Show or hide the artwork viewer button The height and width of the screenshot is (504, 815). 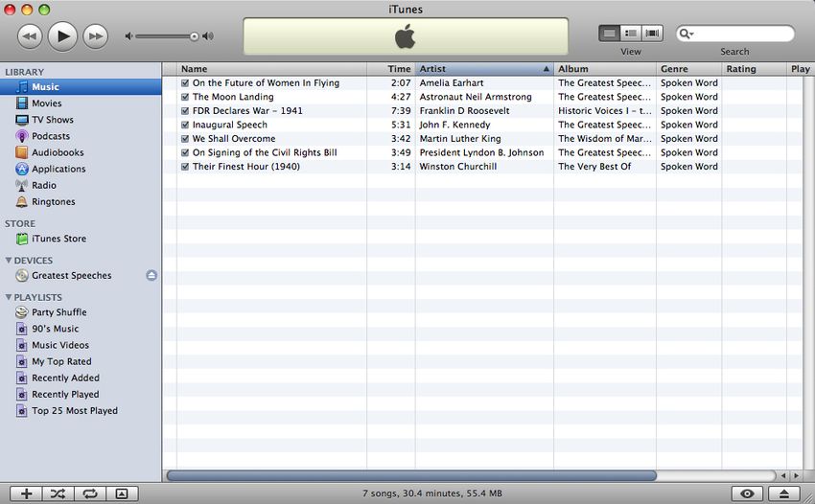[x=122, y=493]
